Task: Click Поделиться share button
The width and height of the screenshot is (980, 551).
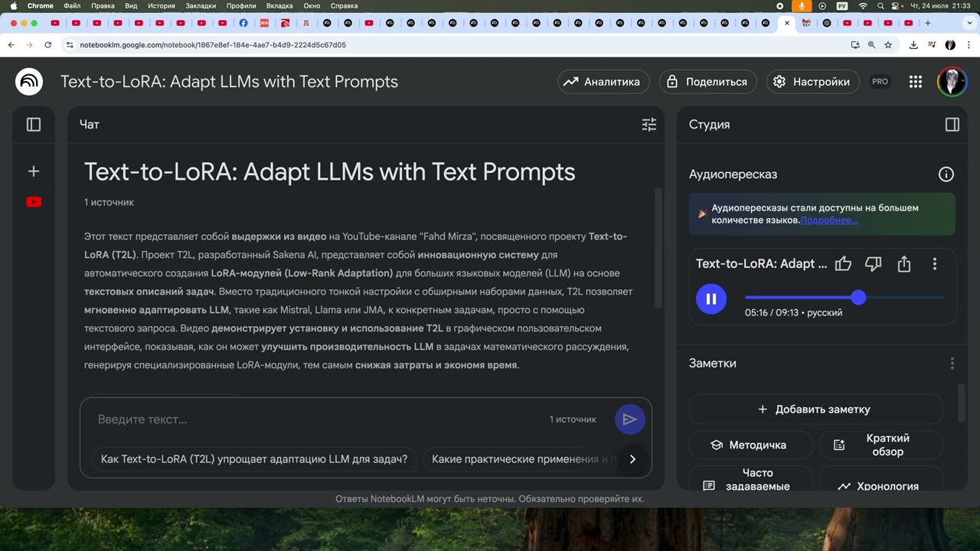Action: (708, 82)
